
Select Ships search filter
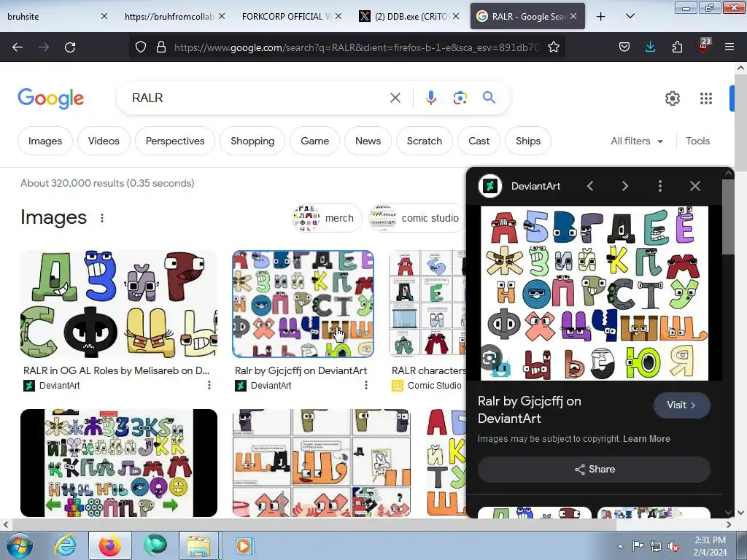[528, 141]
